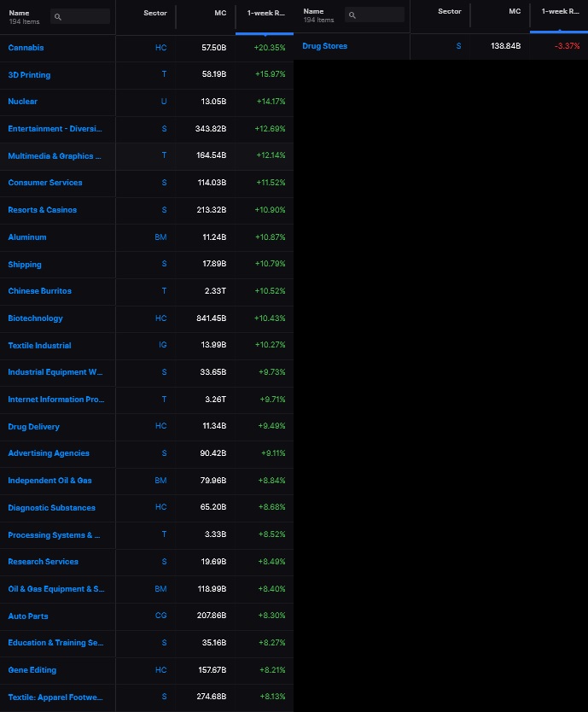
Task: Sort left table by Sector column
Action: (x=154, y=13)
